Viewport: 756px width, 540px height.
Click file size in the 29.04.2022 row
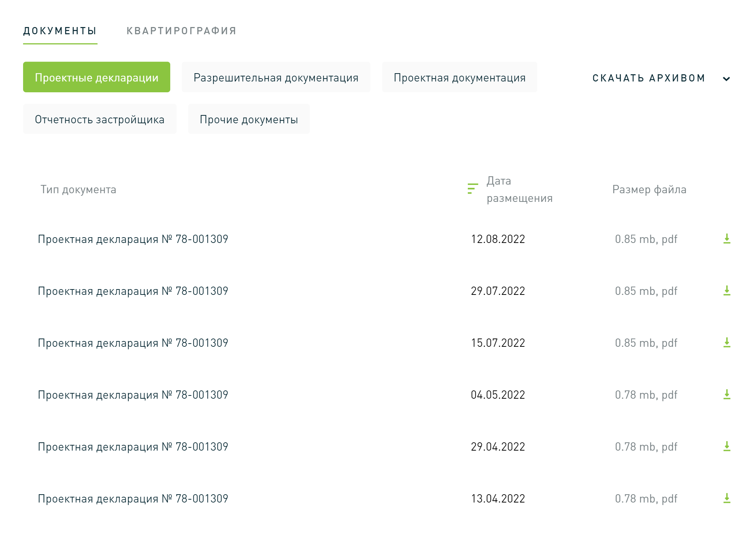click(x=646, y=447)
